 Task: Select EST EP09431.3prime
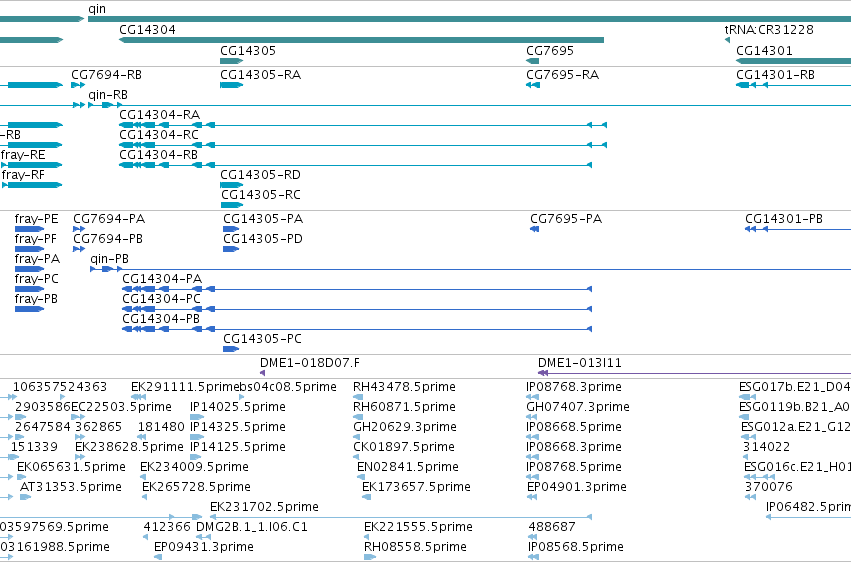(158, 557)
